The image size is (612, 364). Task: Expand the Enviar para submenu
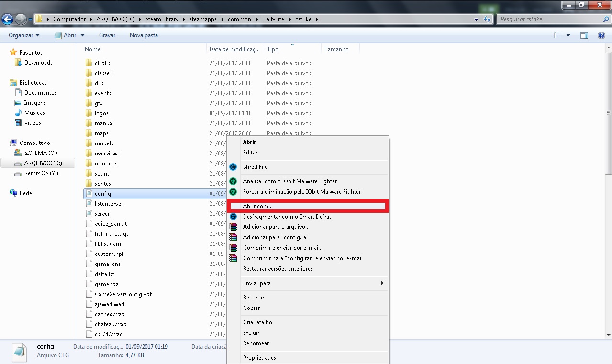point(382,283)
